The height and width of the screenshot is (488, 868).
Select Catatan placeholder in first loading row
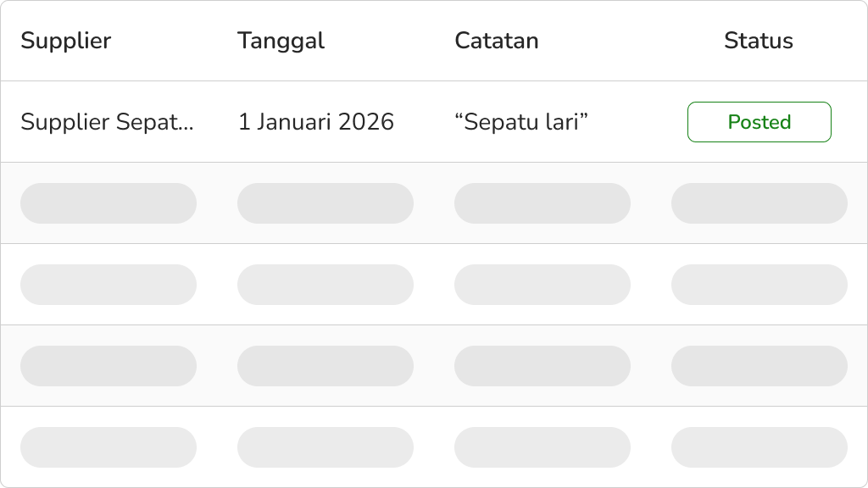click(542, 203)
